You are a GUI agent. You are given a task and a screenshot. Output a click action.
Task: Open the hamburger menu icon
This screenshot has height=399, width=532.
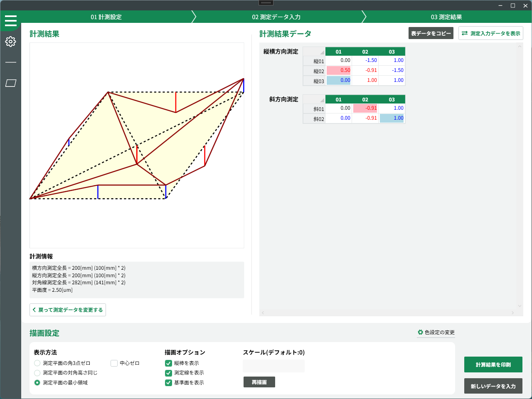pos(11,21)
